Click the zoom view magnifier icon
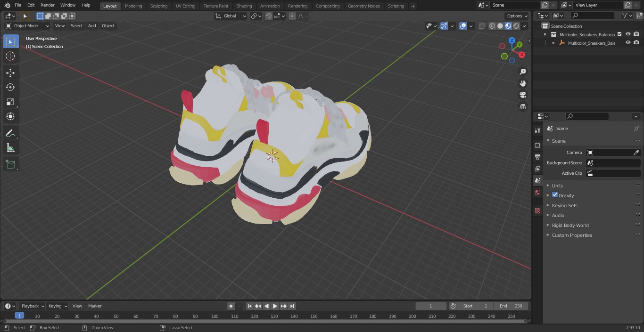The width and height of the screenshot is (644, 332). coord(522,72)
